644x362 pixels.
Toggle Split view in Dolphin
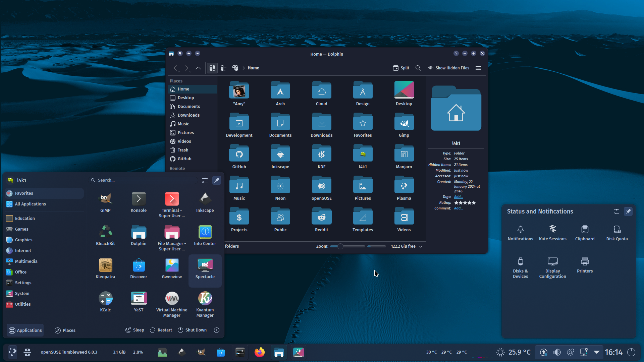coord(401,68)
